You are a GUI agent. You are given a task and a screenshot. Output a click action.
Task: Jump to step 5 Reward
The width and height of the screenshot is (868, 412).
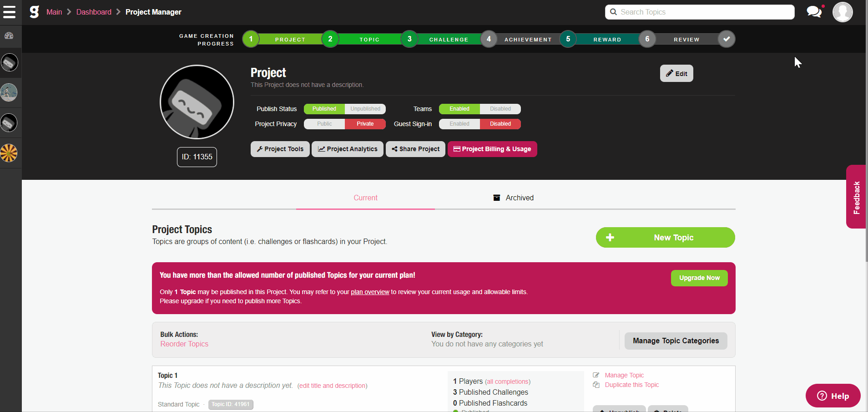point(568,39)
